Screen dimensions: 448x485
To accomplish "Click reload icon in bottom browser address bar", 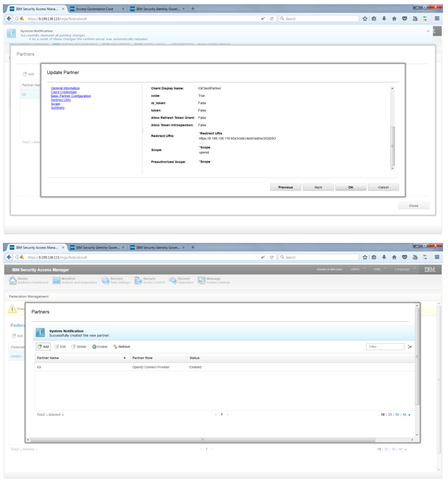I will 272,258.
